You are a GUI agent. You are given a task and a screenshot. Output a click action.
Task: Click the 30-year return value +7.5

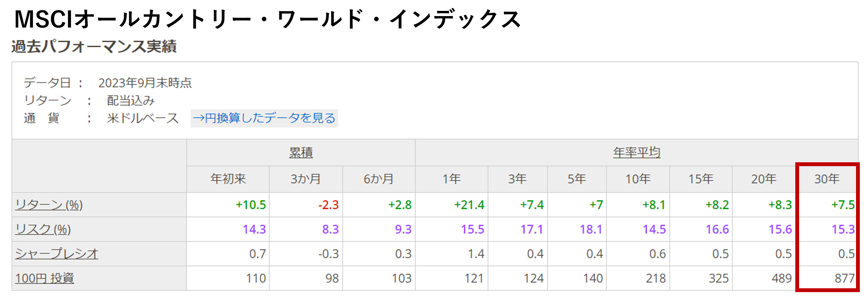pyautogui.click(x=843, y=205)
